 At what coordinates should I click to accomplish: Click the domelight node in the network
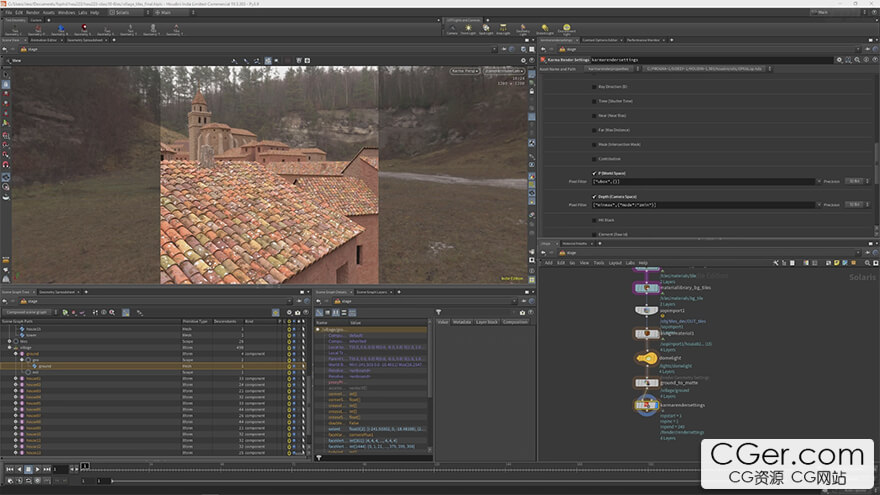(647, 358)
